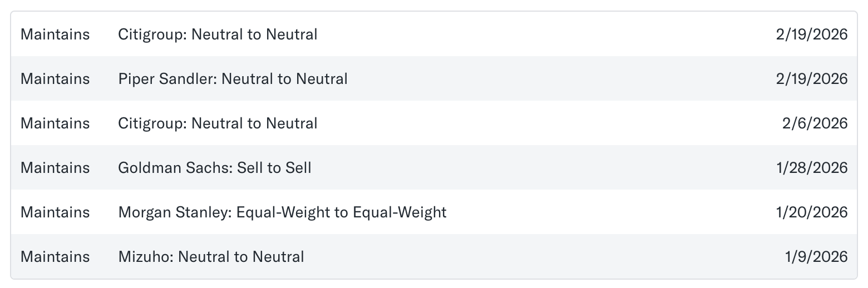
Task: Click the 2/19/2026 date in Piper Sandler row
Action: click(x=811, y=79)
